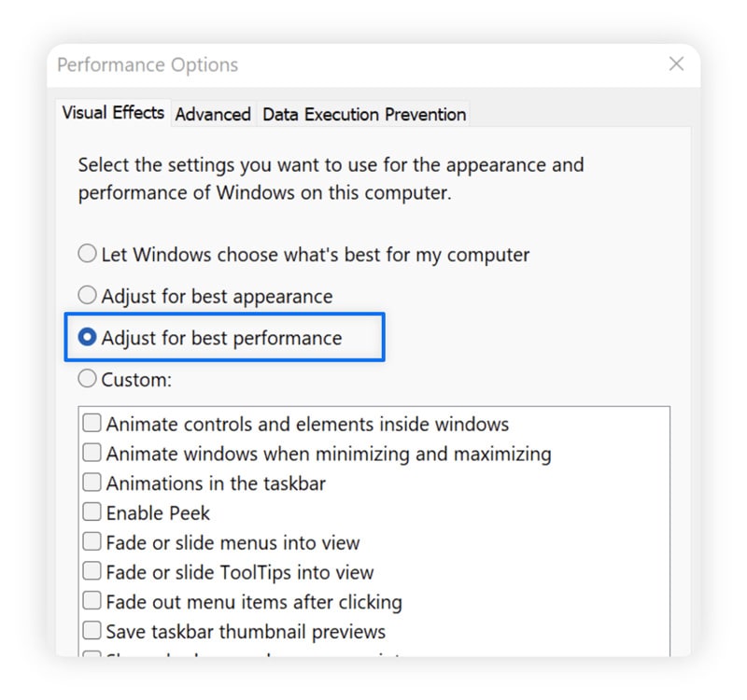Check Fade out menu items after clicking
The height and width of the screenshot is (700, 747).
pyautogui.click(x=92, y=601)
